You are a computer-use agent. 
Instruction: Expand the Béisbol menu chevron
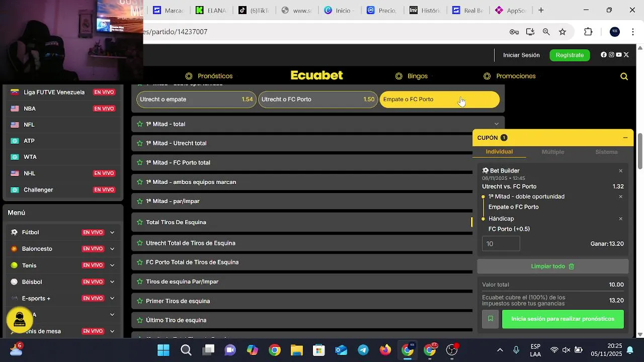coord(112,282)
